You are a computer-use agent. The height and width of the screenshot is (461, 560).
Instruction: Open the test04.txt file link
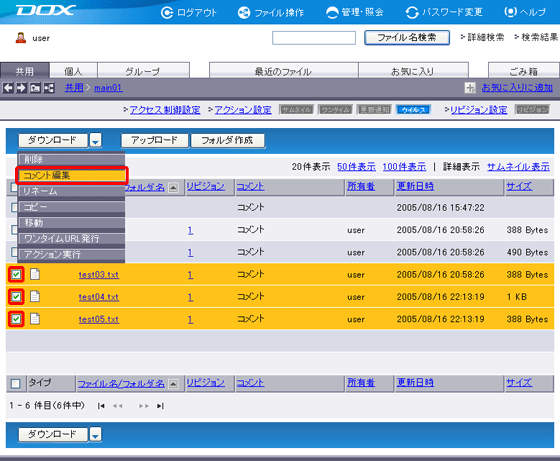99,297
